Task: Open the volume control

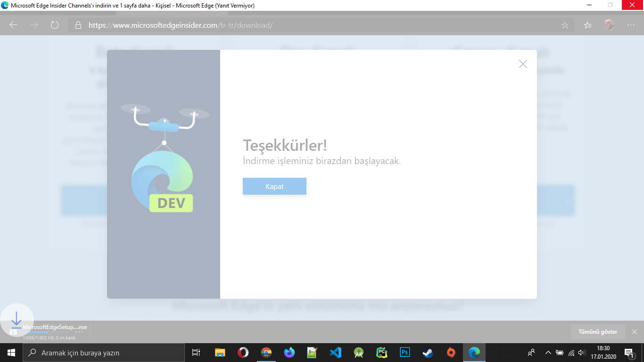Action: (x=582, y=353)
